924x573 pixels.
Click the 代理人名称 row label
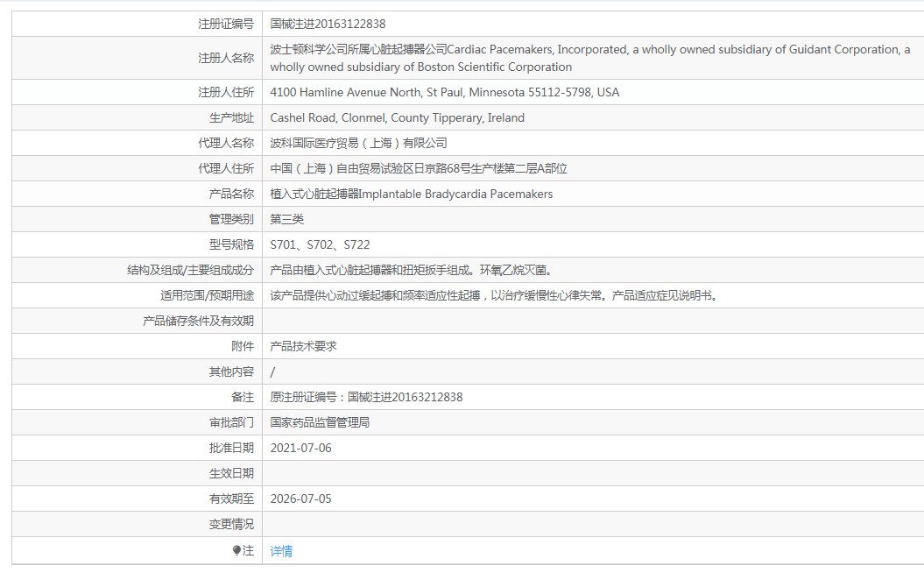(x=226, y=143)
